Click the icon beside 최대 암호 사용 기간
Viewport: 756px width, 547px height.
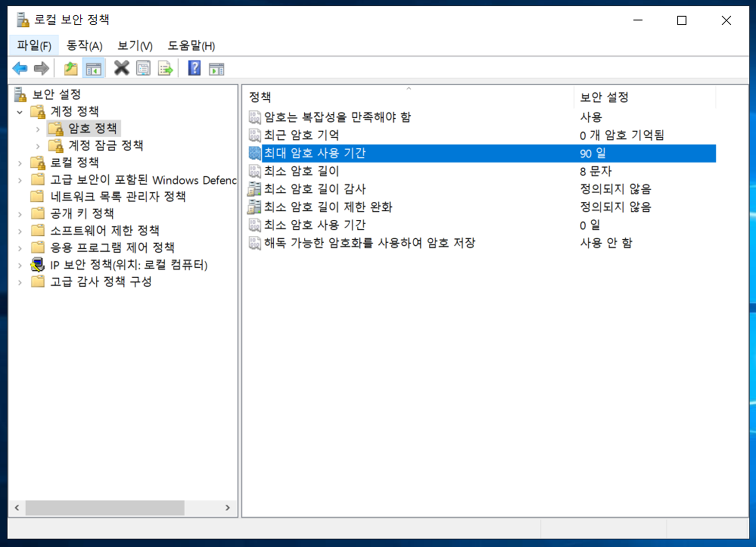pos(255,153)
